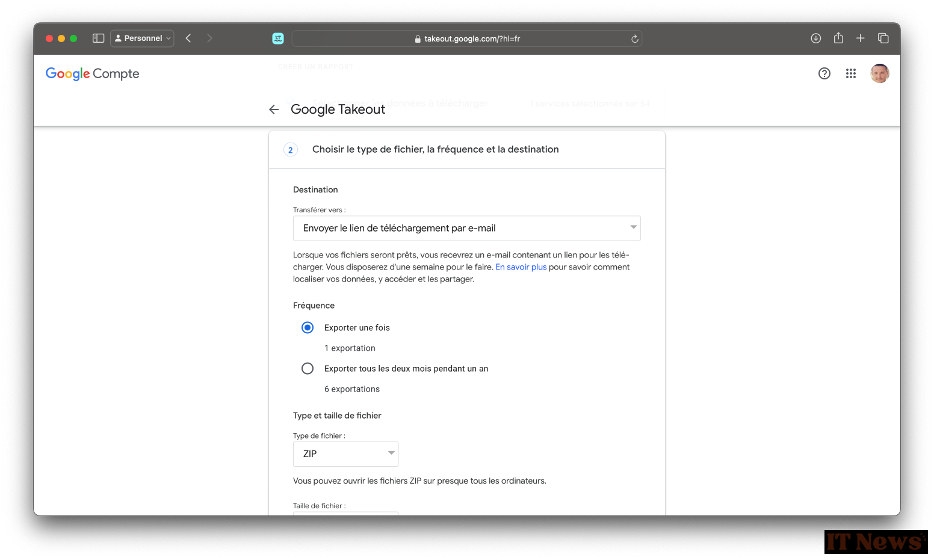The height and width of the screenshot is (560, 934).
Task: Open the 'Transférer vers' destination dropdown
Action: click(467, 228)
